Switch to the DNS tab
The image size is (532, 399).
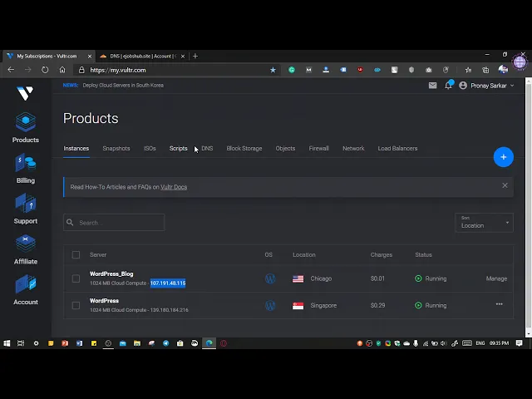pos(207,148)
